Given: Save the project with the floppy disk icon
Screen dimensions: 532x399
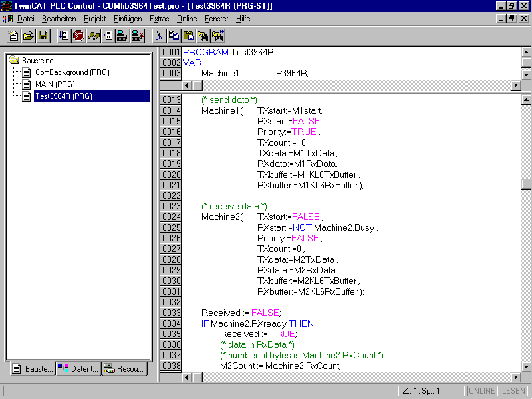Looking at the screenshot, I should tap(43, 35).
